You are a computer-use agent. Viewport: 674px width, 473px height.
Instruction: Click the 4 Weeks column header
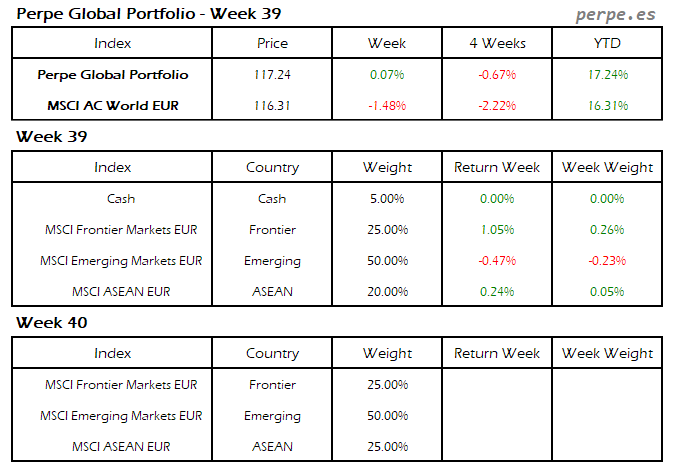tap(497, 43)
